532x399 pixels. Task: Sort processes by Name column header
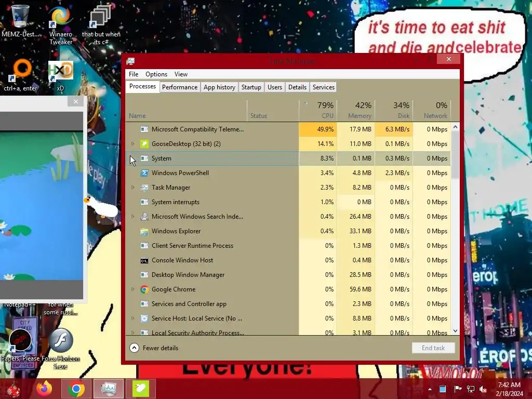click(187, 110)
